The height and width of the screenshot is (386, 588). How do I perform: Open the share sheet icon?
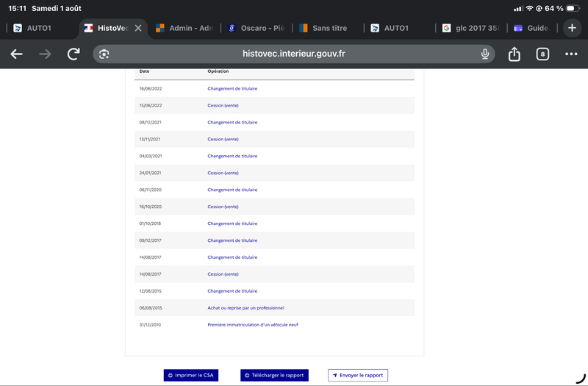[514, 54]
